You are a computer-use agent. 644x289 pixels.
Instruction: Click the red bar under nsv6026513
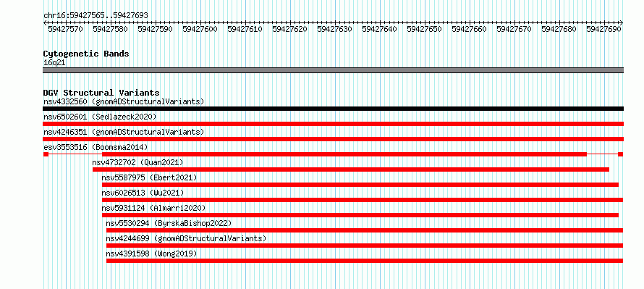coord(363,200)
